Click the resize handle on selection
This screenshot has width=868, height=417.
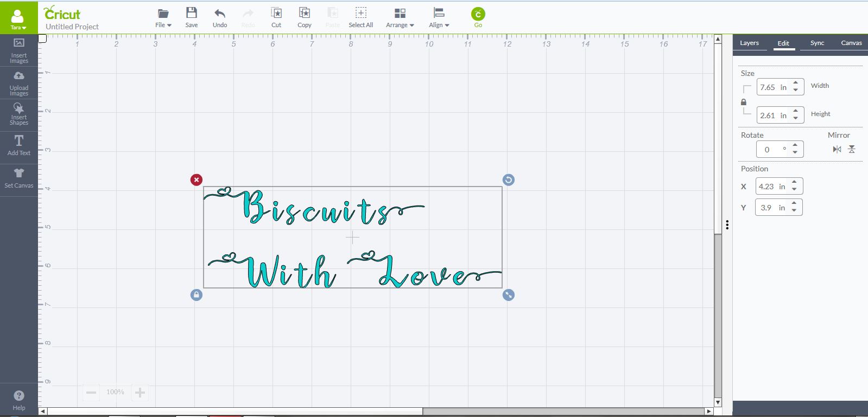(x=509, y=294)
